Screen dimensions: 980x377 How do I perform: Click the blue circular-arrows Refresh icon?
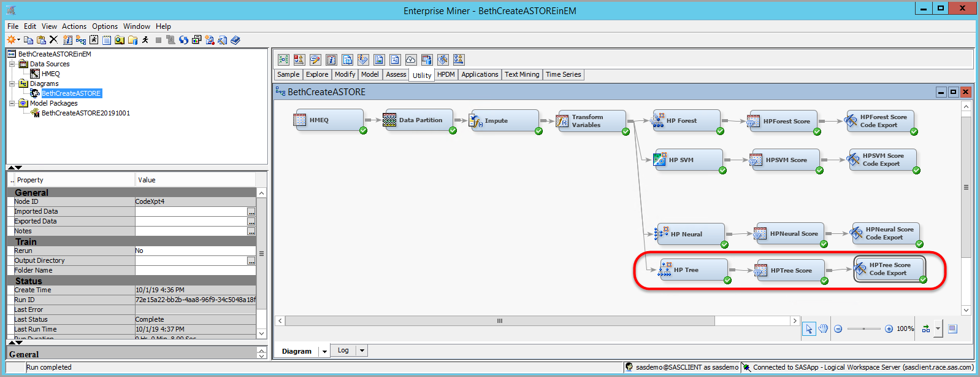coord(183,40)
